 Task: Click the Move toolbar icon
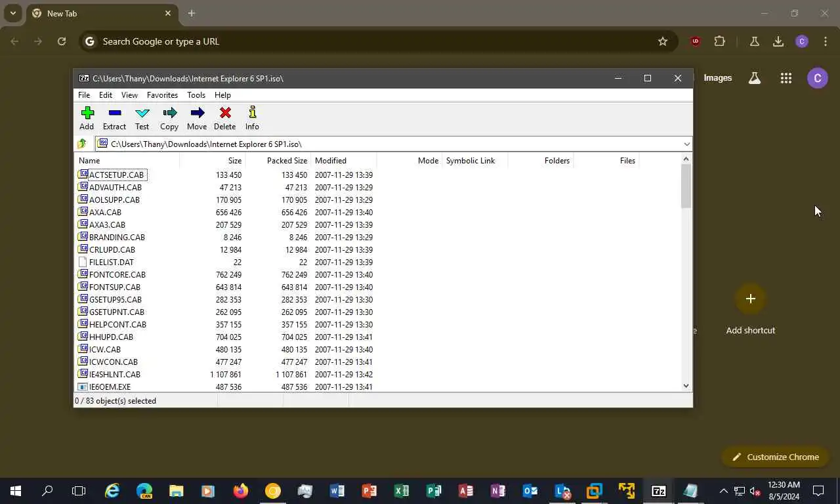click(x=197, y=119)
